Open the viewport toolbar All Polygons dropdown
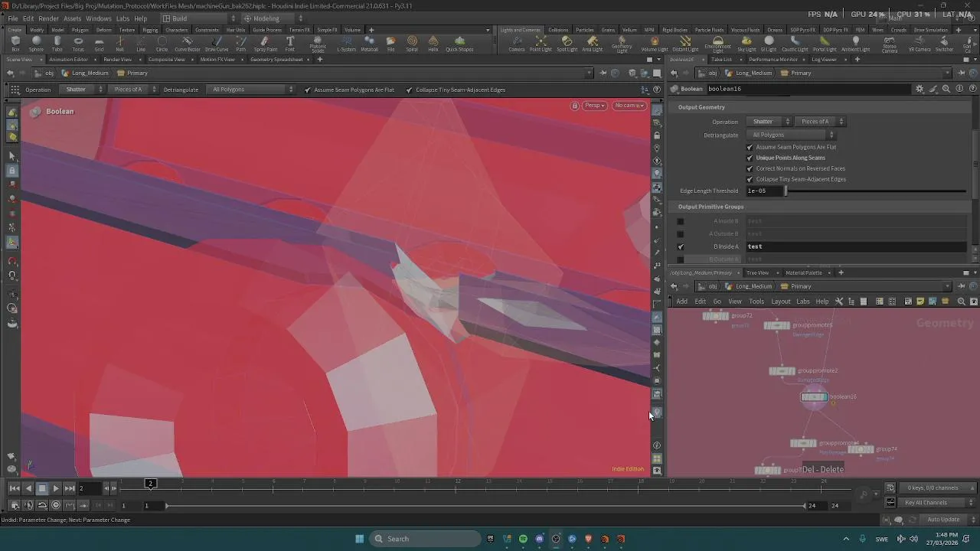The height and width of the screenshot is (551, 980). tap(252, 90)
